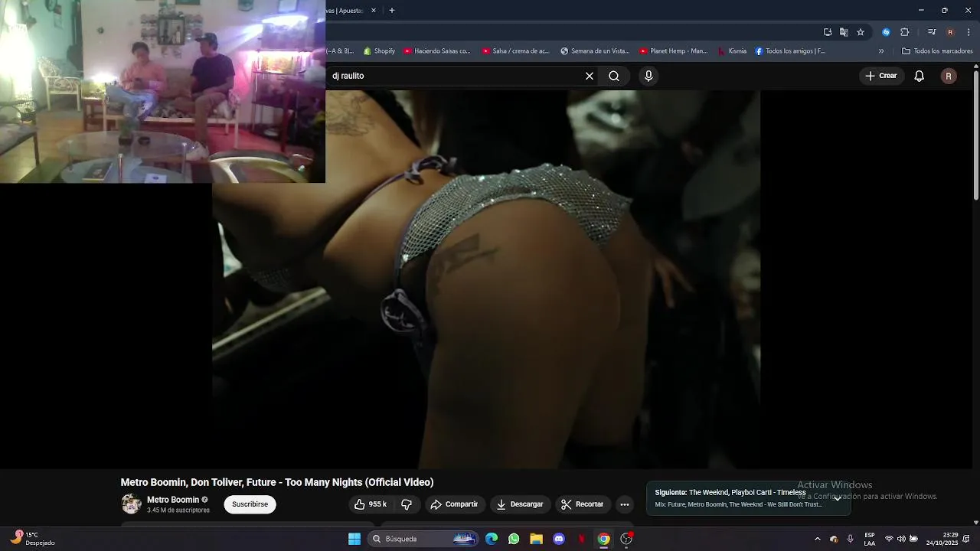The image size is (980, 551).
Task: Click the system tray microphone icon
Action: 850,539
